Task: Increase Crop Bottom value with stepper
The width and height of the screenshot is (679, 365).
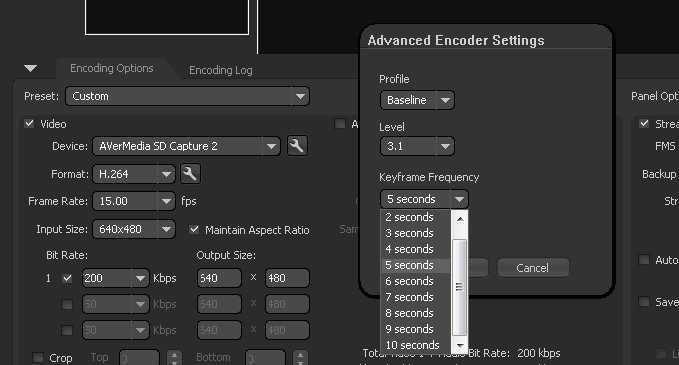Action: point(300,355)
